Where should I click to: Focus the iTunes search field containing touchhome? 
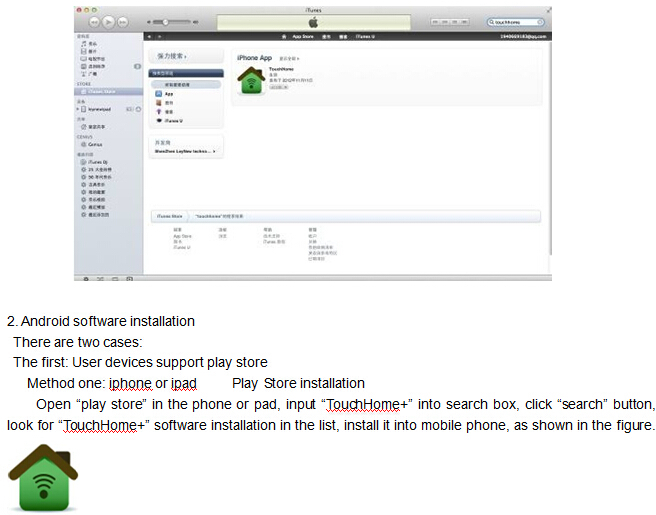coord(515,22)
